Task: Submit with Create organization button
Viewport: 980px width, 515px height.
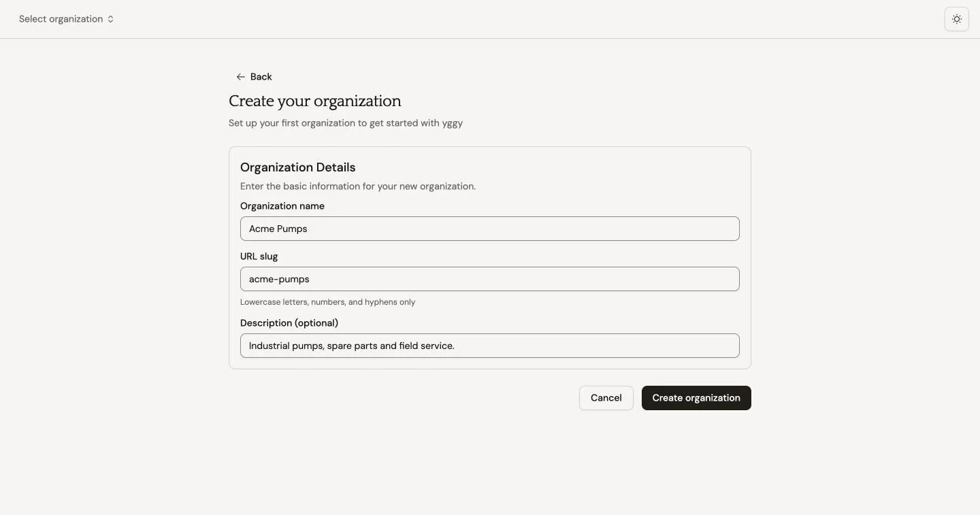Action: 696,398
